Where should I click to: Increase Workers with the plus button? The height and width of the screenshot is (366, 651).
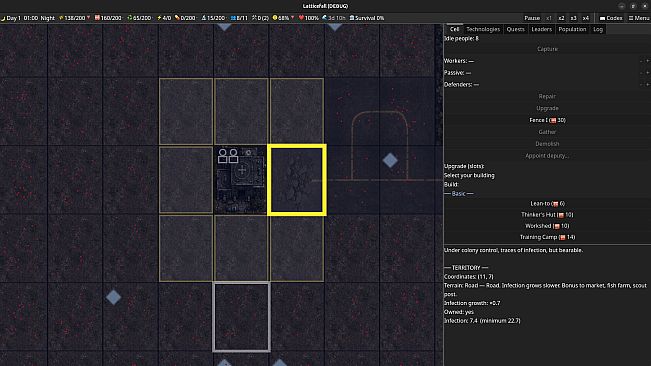(x=648, y=61)
